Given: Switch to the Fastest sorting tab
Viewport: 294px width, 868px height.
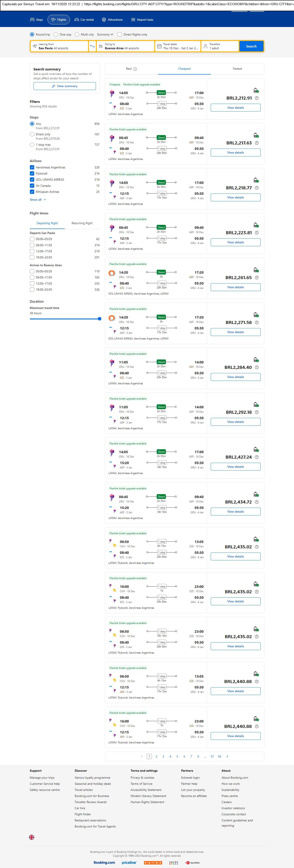Looking at the screenshot, I should coord(237,69).
